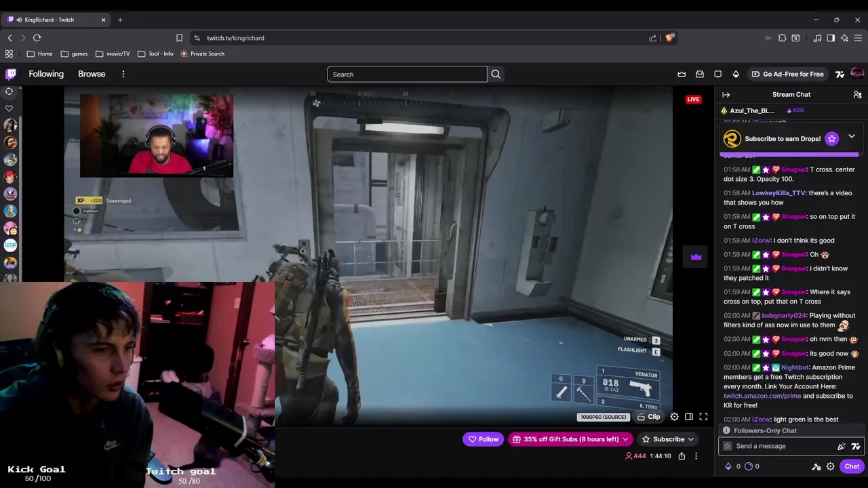Open the Get Bits diamond icon

(736, 74)
